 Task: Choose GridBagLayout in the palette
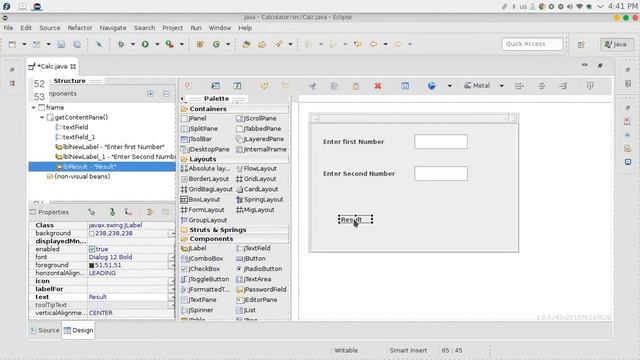pos(207,189)
